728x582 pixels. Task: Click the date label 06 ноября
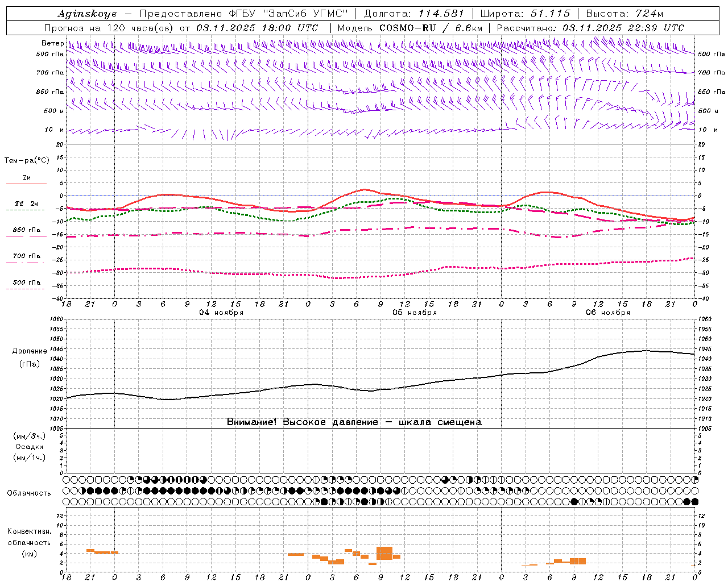click(x=608, y=313)
